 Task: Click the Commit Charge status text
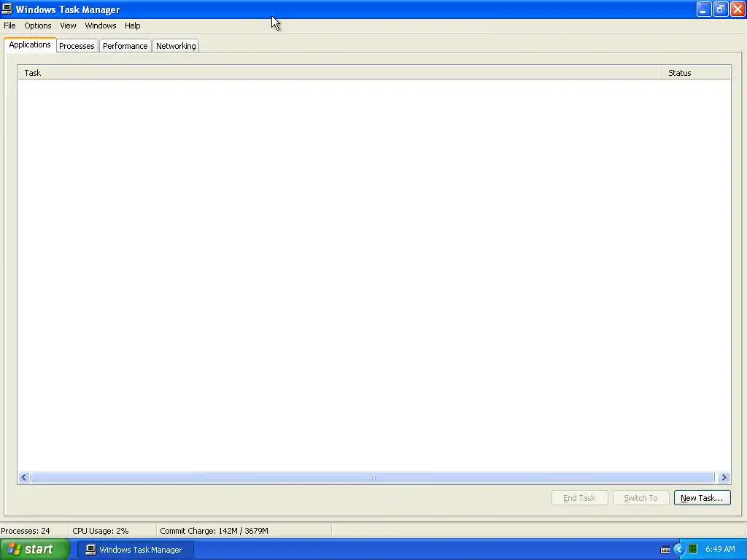214,531
